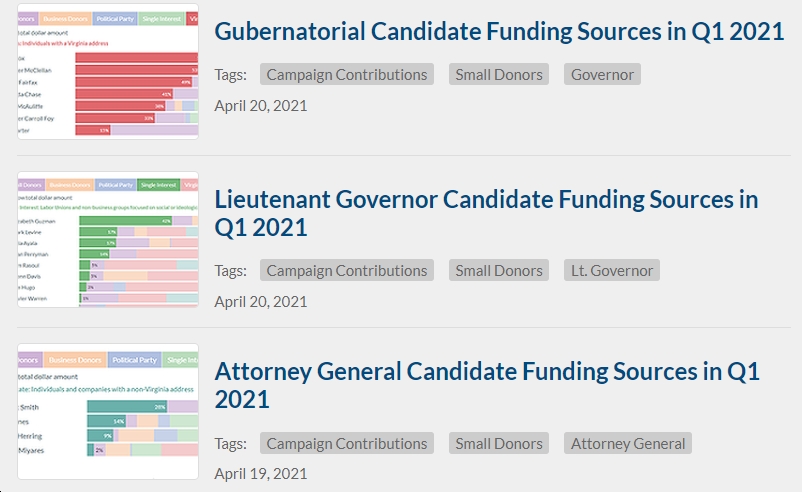Open Attorney General Candidate Funding Sources title
The width and height of the screenshot is (802, 492).
coord(487,385)
